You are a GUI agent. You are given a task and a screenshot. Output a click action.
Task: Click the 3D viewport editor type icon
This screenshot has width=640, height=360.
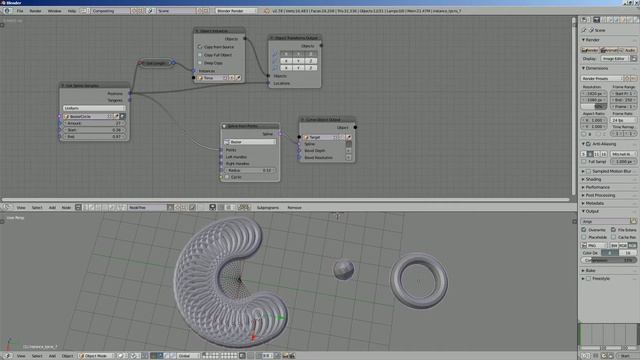[x=7, y=356]
